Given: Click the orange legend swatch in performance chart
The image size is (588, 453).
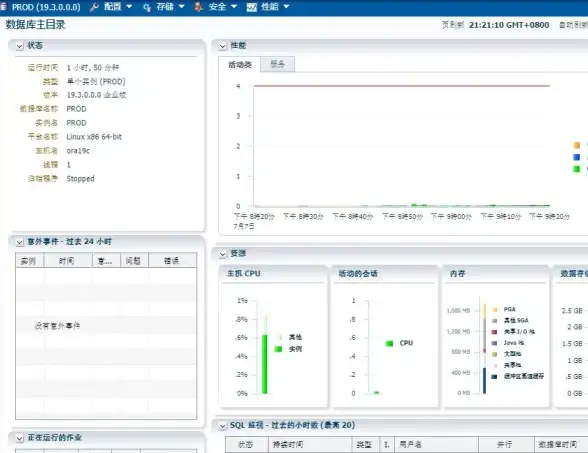Looking at the screenshot, I should pyautogui.click(x=577, y=145).
